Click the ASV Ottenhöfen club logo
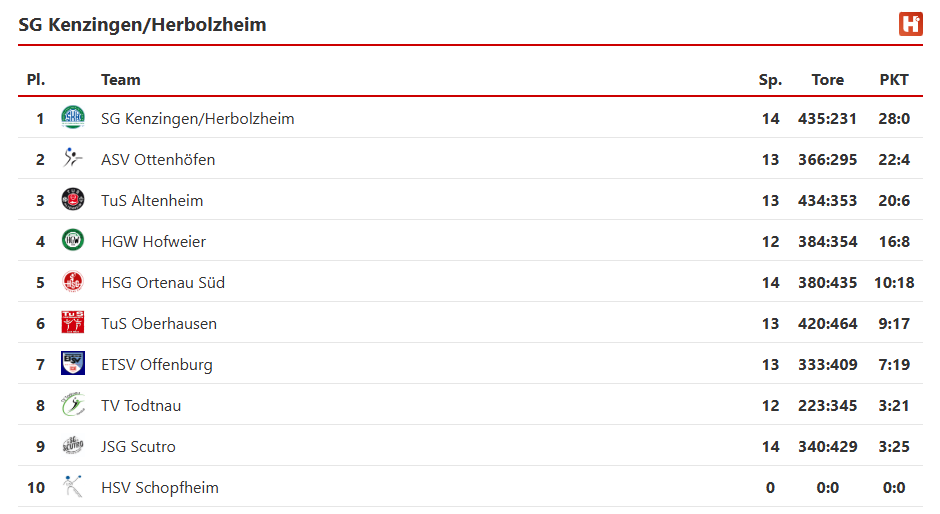Viewport: 940px width, 514px height. pyautogui.click(x=73, y=159)
